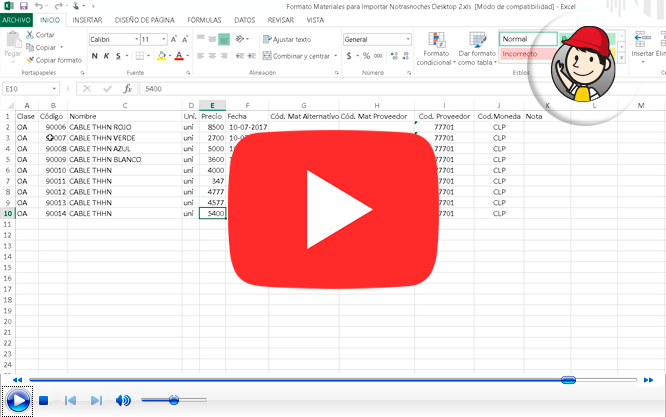The image size is (666, 417).
Task: Open Formato condicional menu
Action: (x=436, y=49)
